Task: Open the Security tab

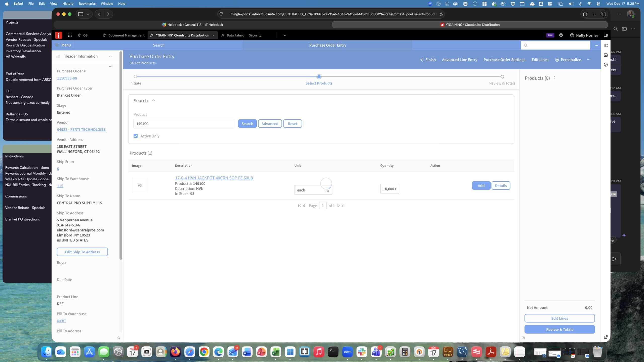Action: click(255, 35)
